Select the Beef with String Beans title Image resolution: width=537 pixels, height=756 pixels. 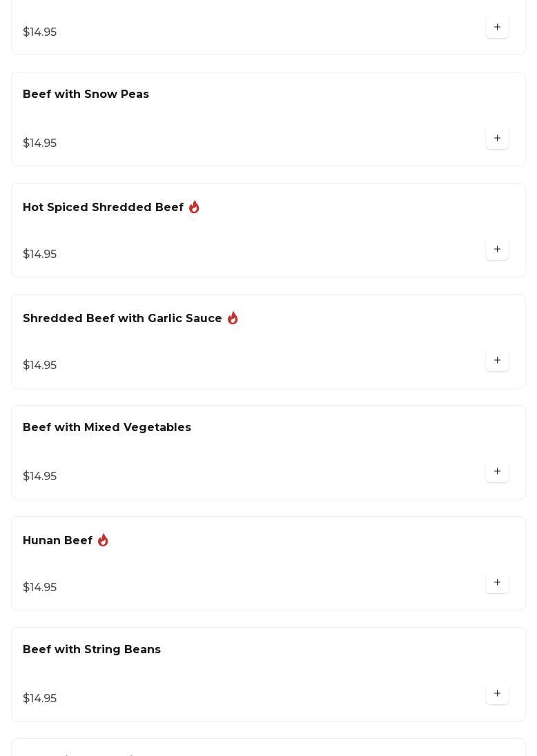pyautogui.click(x=92, y=650)
